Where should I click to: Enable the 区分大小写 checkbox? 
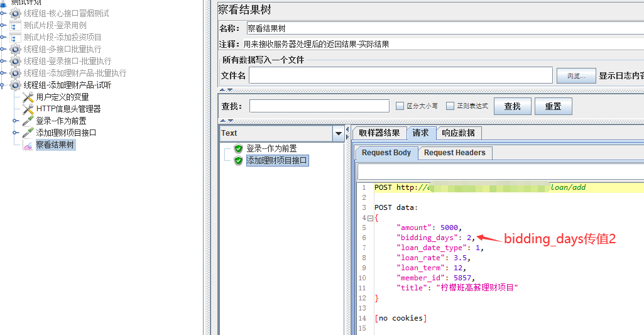coord(400,106)
